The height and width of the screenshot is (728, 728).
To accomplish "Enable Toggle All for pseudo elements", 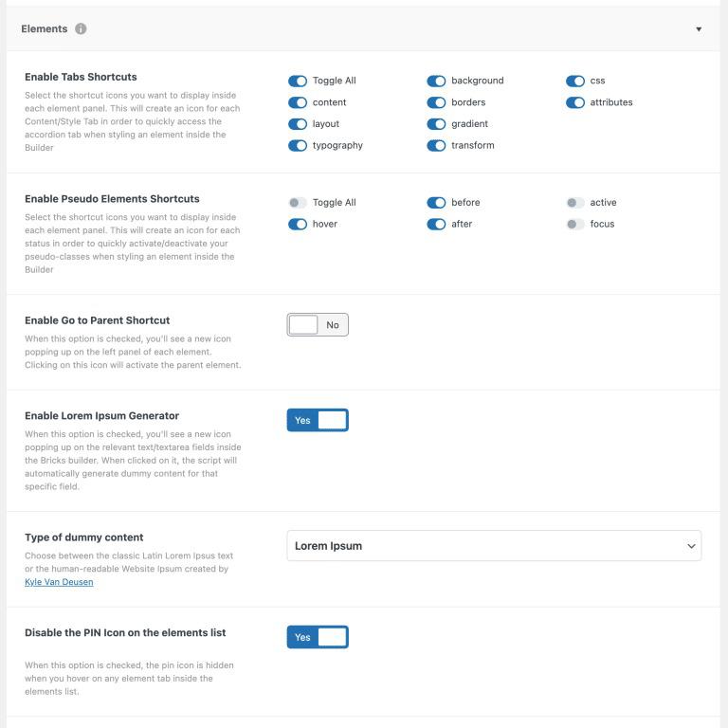I will [298, 203].
